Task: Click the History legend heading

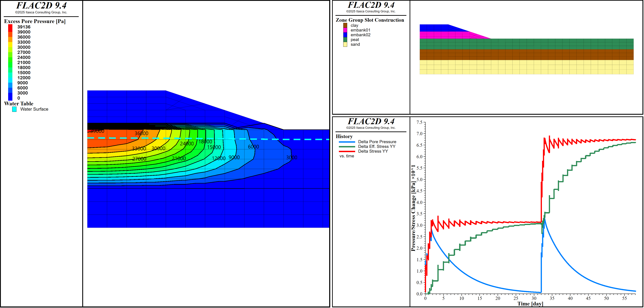Action: click(x=344, y=136)
